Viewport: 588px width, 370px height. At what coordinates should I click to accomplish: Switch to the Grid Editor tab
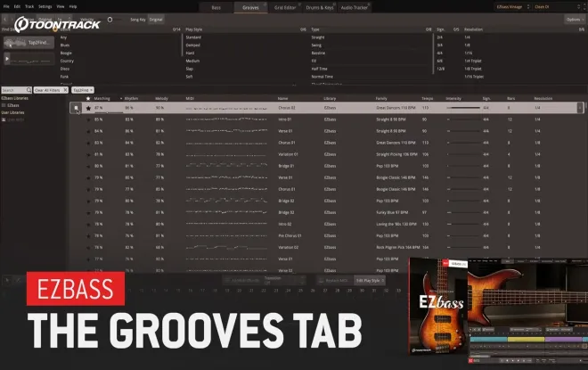(x=285, y=7)
